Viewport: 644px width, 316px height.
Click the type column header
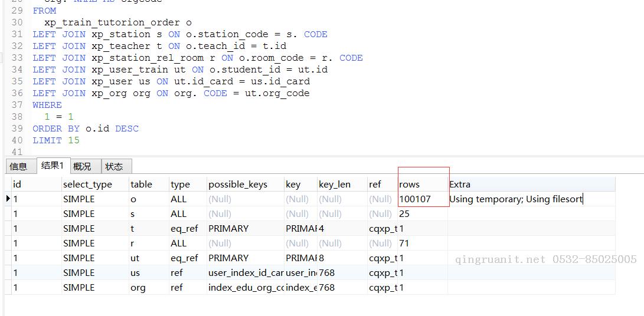188,185
